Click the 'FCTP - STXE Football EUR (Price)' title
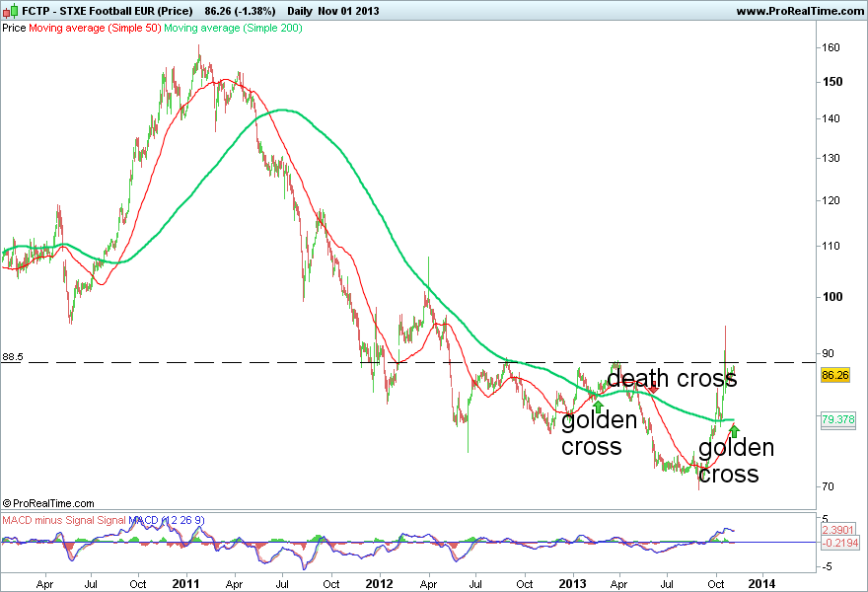This screenshot has height=592, width=868. [x=108, y=11]
